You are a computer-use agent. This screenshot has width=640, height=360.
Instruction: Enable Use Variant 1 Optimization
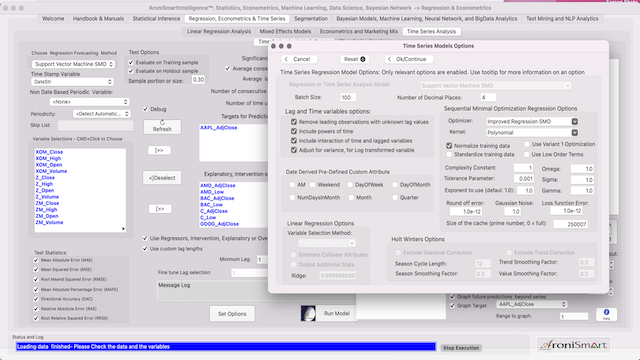click(x=527, y=144)
